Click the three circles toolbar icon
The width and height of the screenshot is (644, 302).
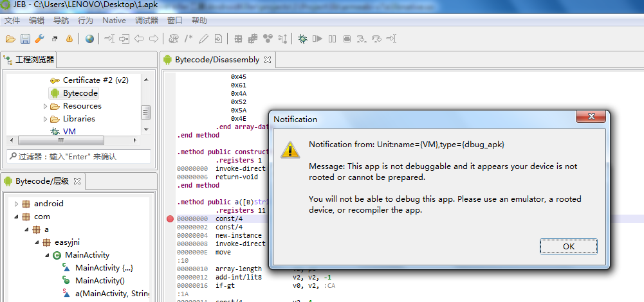pos(268,39)
